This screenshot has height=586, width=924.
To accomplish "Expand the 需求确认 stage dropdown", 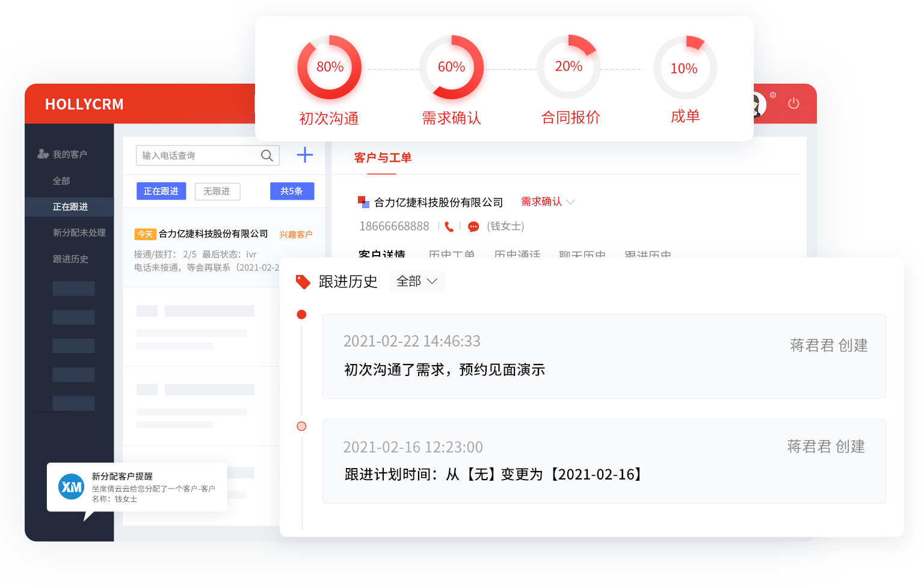I will (x=547, y=202).
